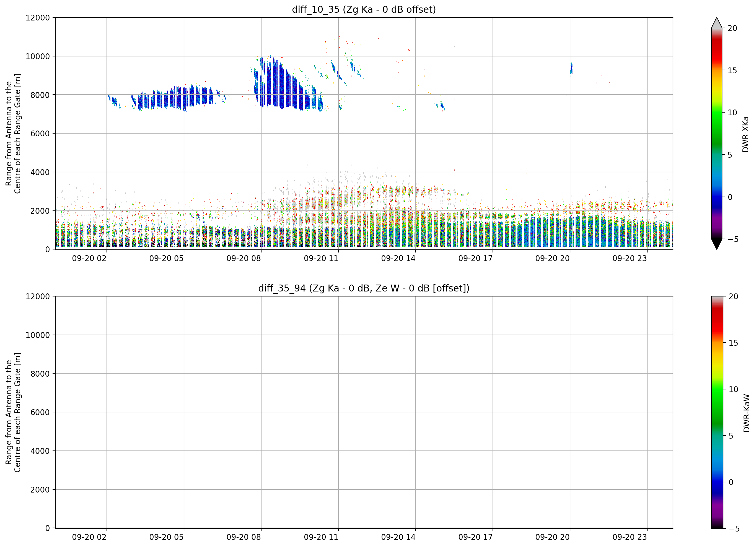Select "09-20 20" tick under diff_10_35 plot
756x547 pixels.
coord(553,259)
